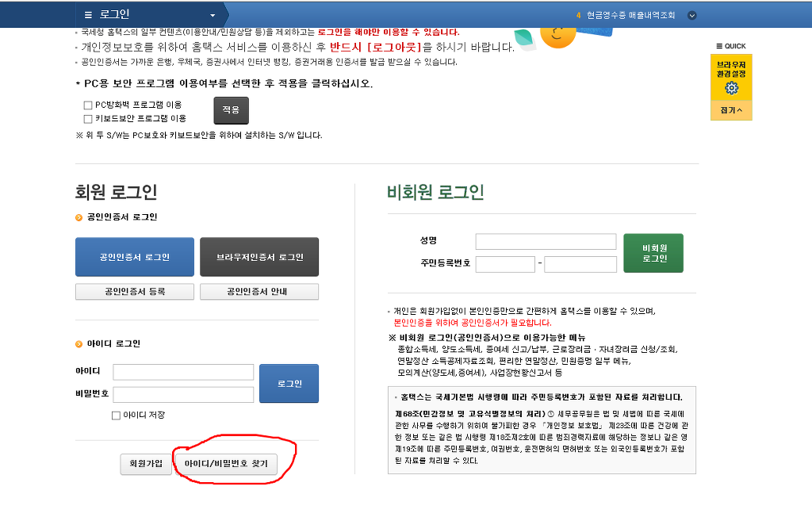Click the blue 공인인증서 로그인 button
Image resolution: width=812 pixels, height=521 pixels.
(135, 257)
